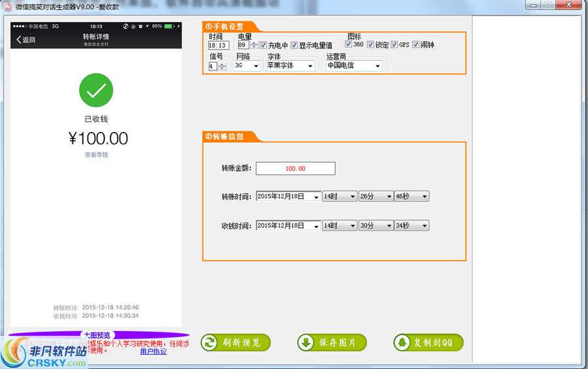Click the signal strength spinner arrows
The image size is (588, 369).
pos(222,67)
